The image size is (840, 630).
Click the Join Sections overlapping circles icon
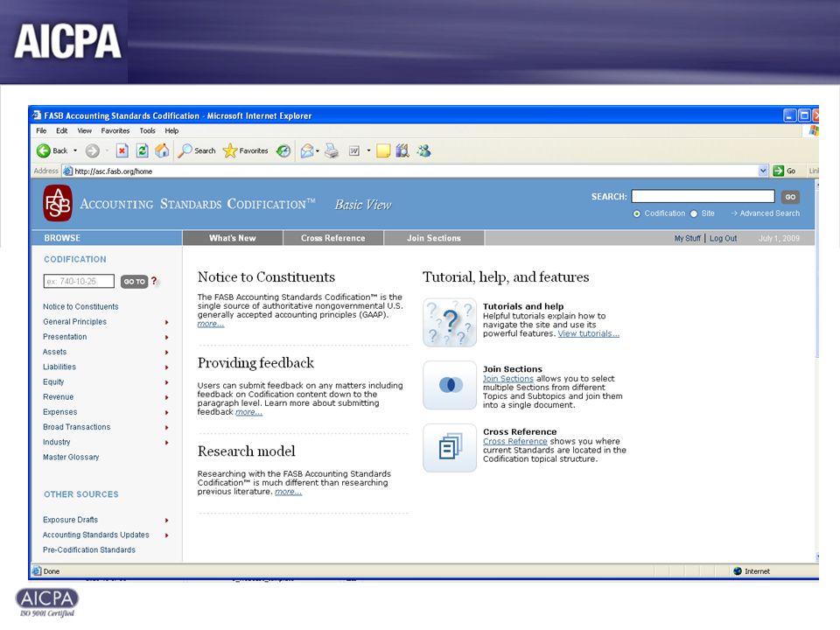(x=450, y=385)
